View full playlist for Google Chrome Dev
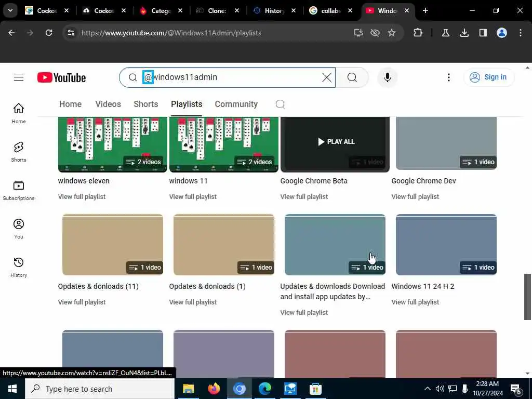The width and height of the screenshot is (532, 399). pyautogui.click(x=415, y=197)
